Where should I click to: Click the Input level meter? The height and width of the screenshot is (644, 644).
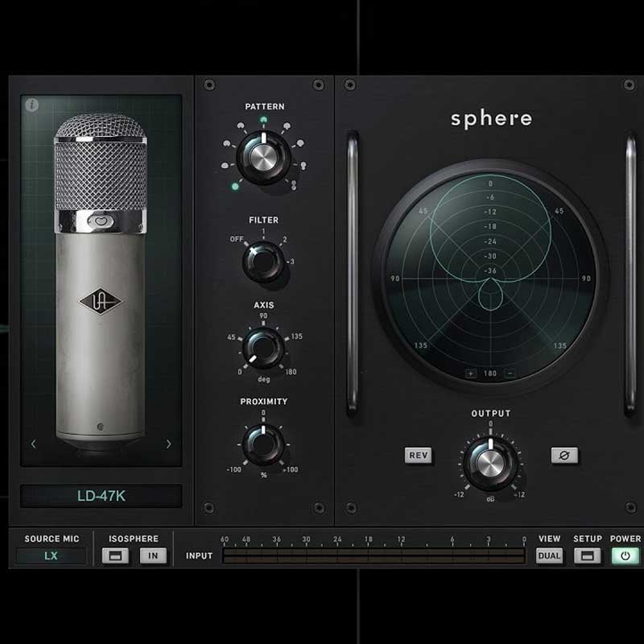374,555
